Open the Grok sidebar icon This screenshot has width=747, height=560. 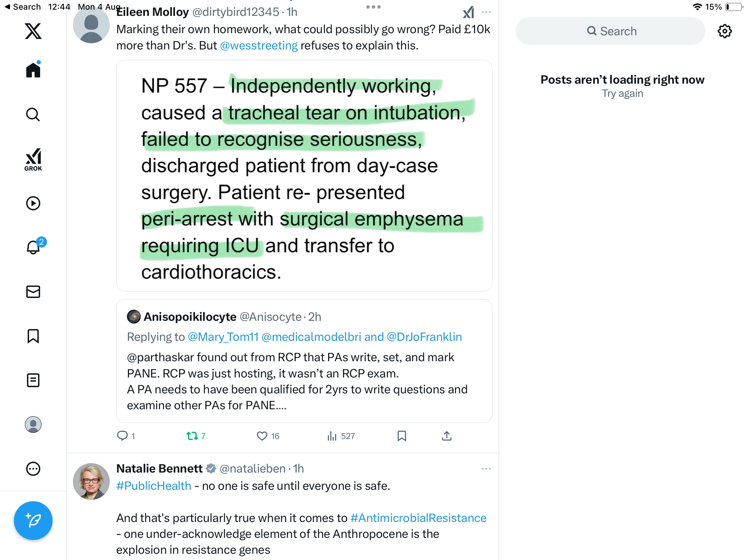[x=33, y=160]
